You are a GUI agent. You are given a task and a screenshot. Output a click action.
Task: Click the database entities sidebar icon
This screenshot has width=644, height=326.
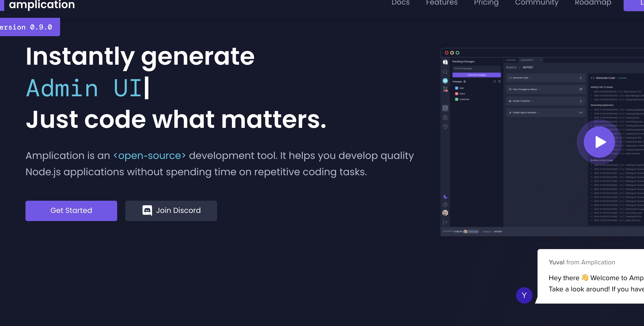(x=445, y=108)
